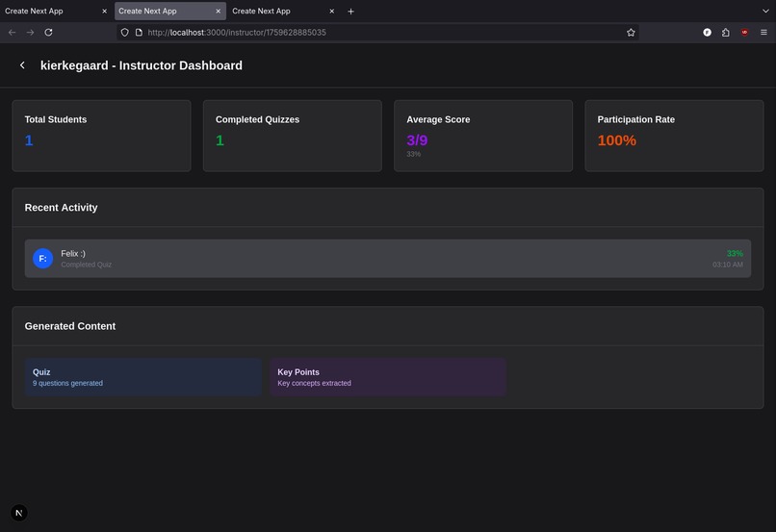Click the Generated Content heading
Screen dimensions: 776x532
(69, 326)
